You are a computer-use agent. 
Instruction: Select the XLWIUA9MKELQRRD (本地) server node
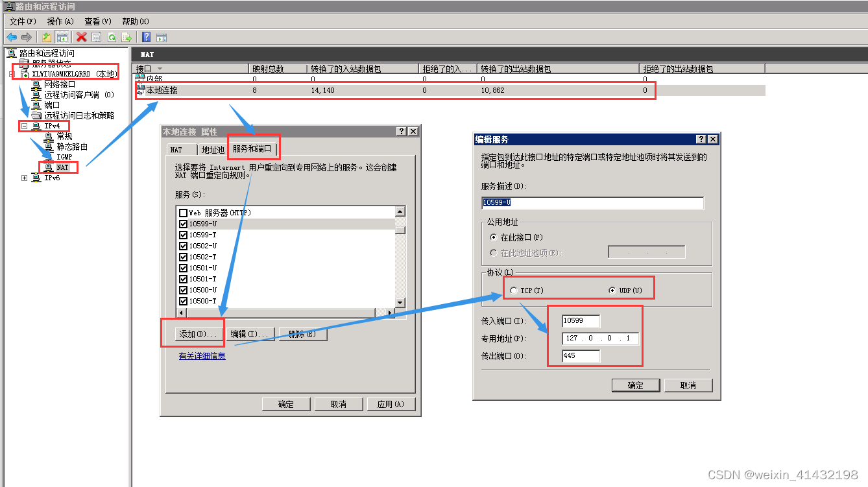click(73, 74)
